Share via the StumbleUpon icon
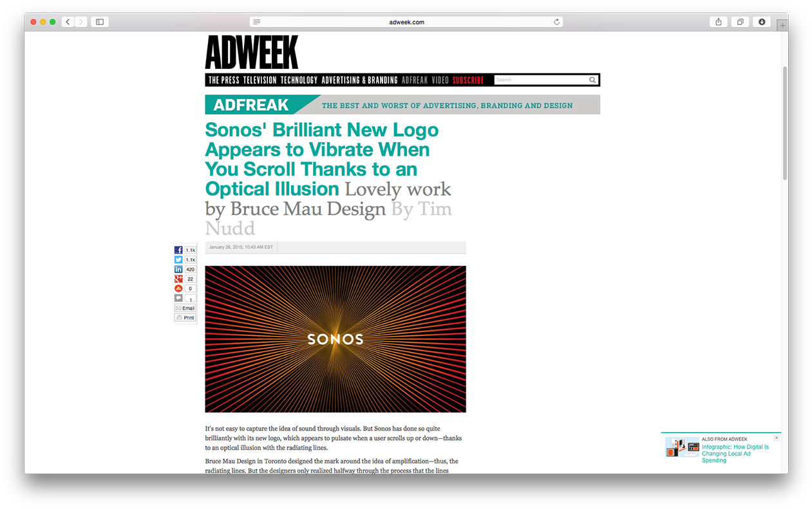 pyautogui.click(x=178, y=288)
